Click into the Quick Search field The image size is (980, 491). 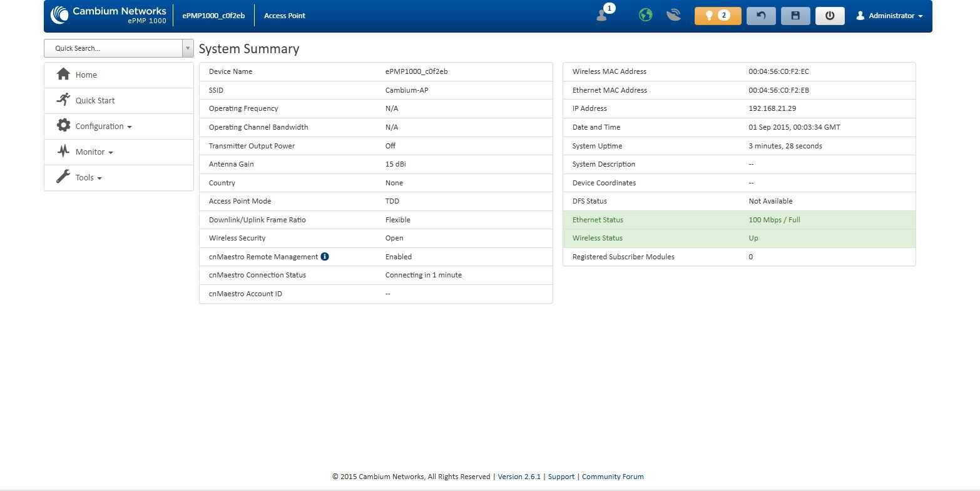[113, 48]
